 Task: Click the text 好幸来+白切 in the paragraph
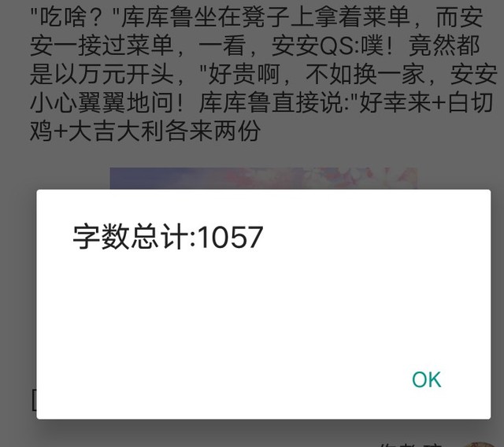(426, 102)
